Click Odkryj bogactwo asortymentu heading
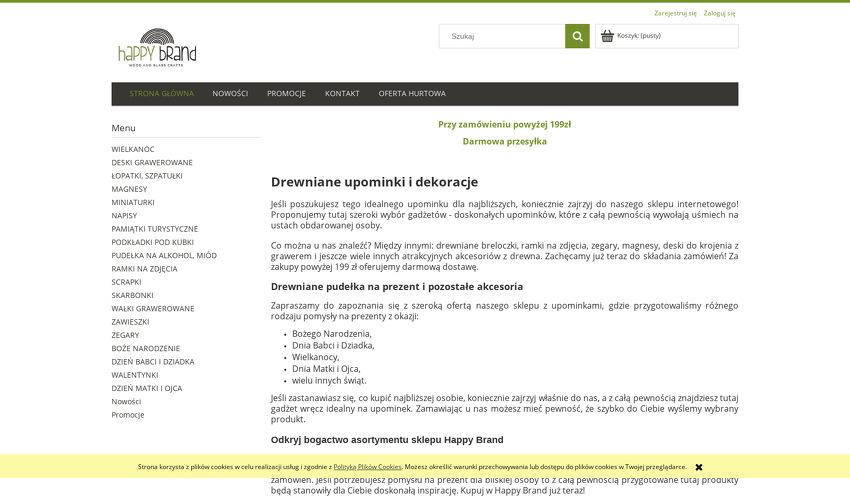This screenshot has width=850, height=500. coord(387,440)
